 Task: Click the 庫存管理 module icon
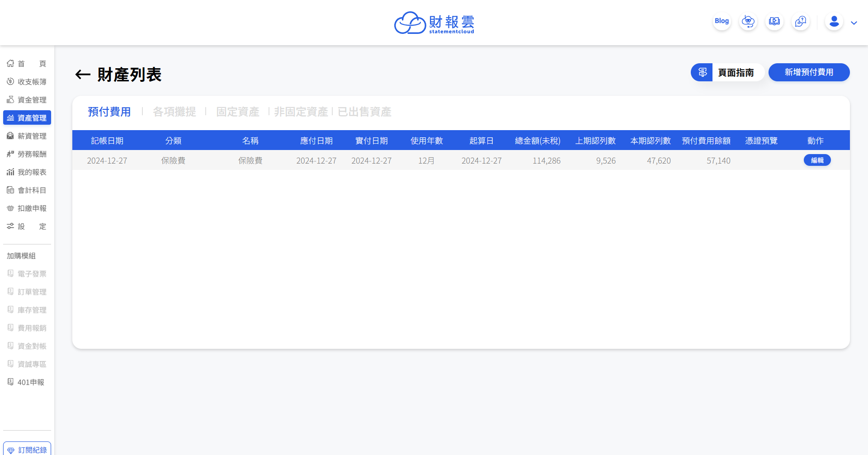pyautogui.click(x=10, y=310)
